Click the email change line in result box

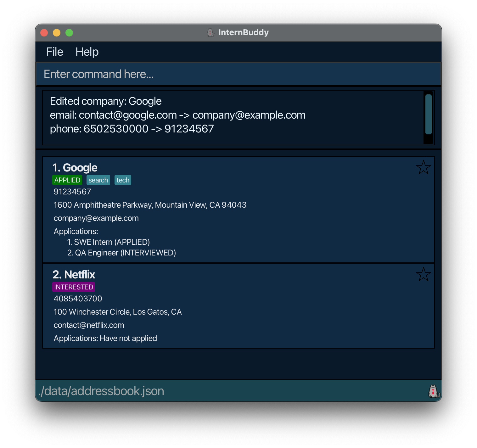[x=178, y=115]
